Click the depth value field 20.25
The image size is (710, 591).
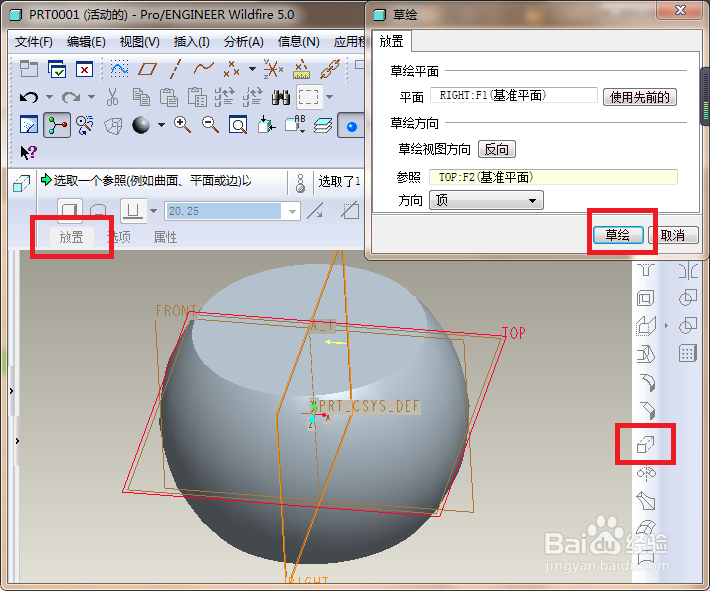point(224,211)
